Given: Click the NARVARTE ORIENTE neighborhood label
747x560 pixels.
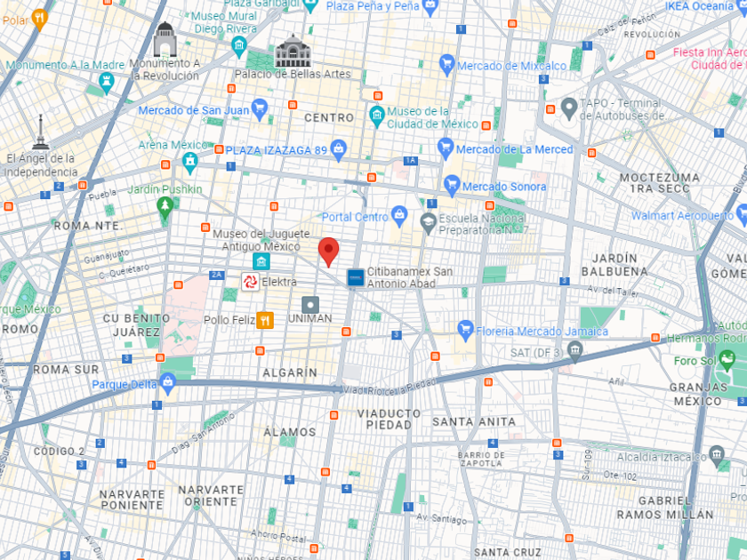Looking at the screenshot, I should click(211, 496).
